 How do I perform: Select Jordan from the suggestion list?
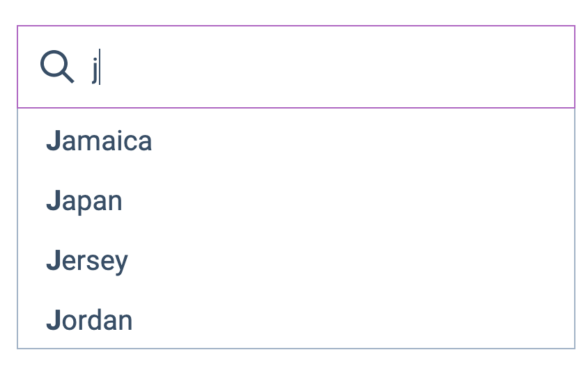click(89, 321)
